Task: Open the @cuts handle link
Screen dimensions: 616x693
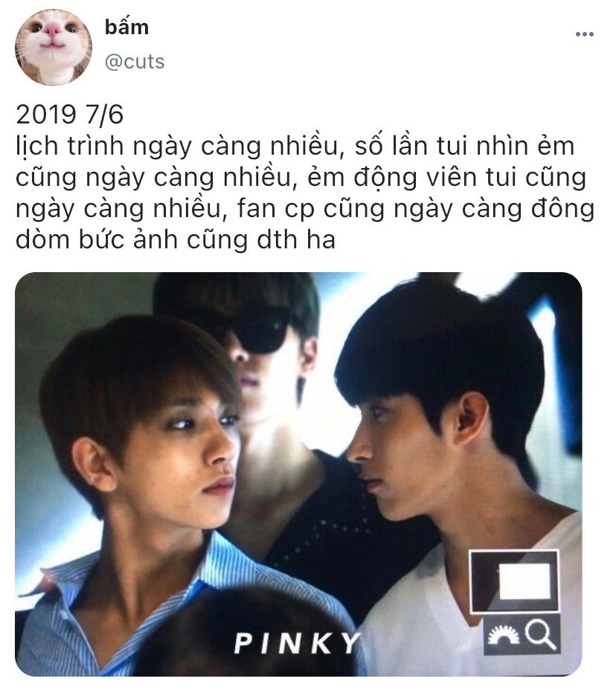Action: point(135,62)
